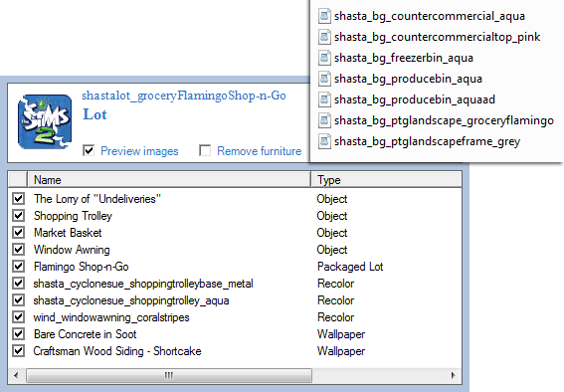Select the Shopping Trolley row name
Screen dimensions: 564x392
pyautogui.click(x=73, y=216)
